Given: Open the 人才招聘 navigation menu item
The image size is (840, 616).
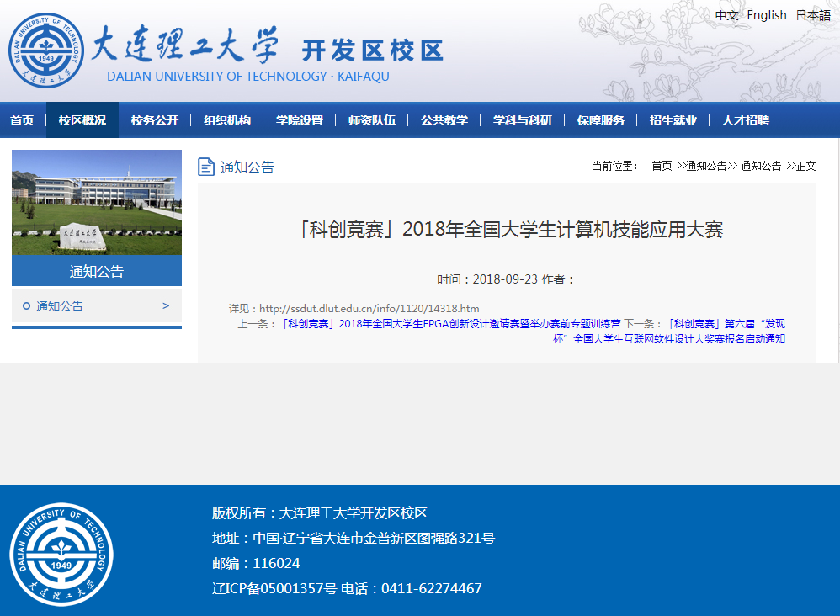Looking at the screenshot, I should coord(746,120).
